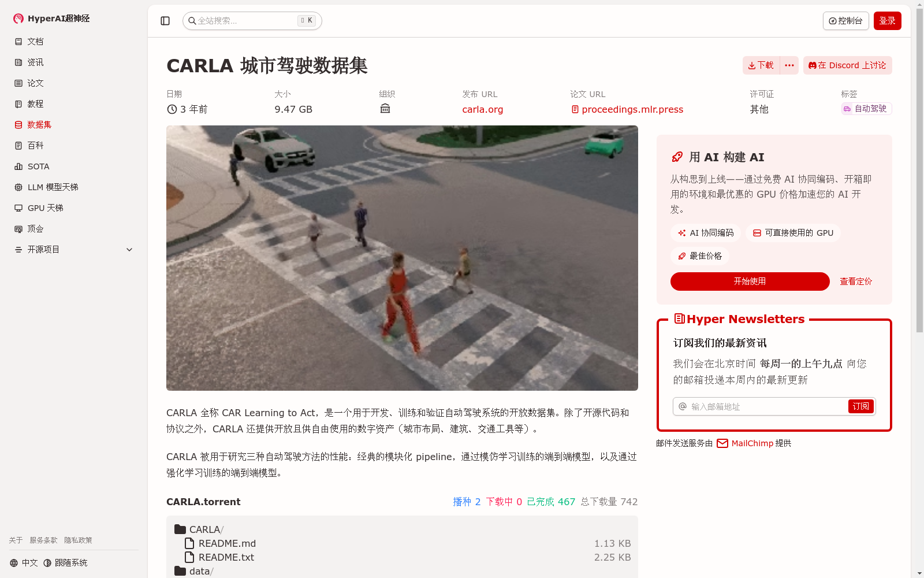The width and height of the screenshot is (924, 578).
Task: Open proceedings.mlr.press paper link
Action: click(x=627, y=109)
